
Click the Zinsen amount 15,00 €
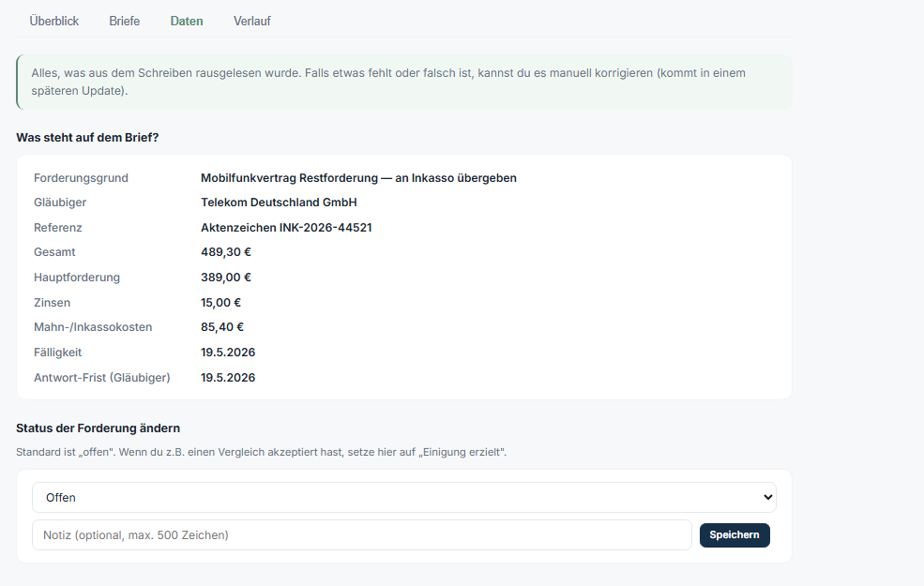(x=221, y=303)
